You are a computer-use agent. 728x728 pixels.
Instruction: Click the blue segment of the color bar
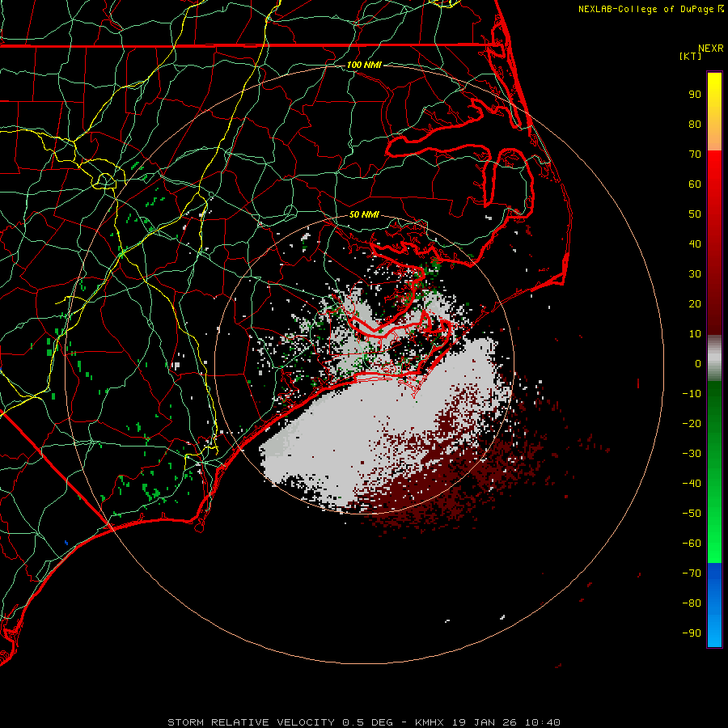point(714,604)
